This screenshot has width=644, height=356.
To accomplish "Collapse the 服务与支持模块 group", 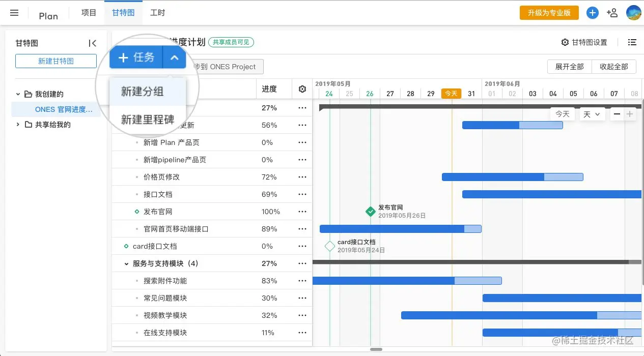I will coord(126,263).
